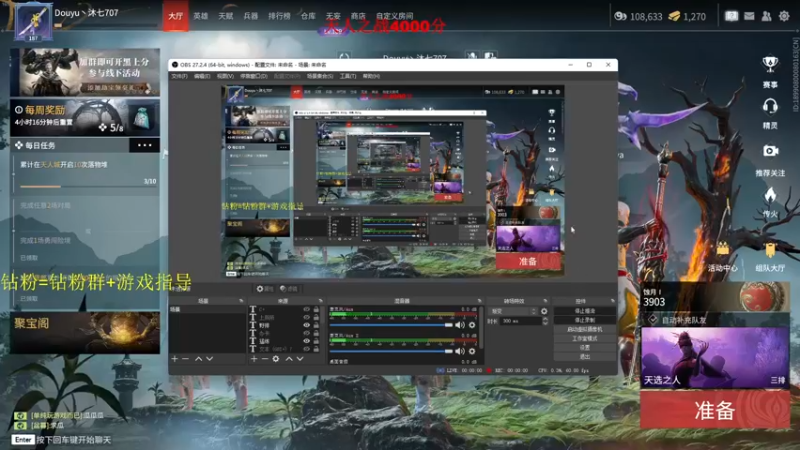Open the 组队大厅 banner icon
800x450 pixels.
770,250
